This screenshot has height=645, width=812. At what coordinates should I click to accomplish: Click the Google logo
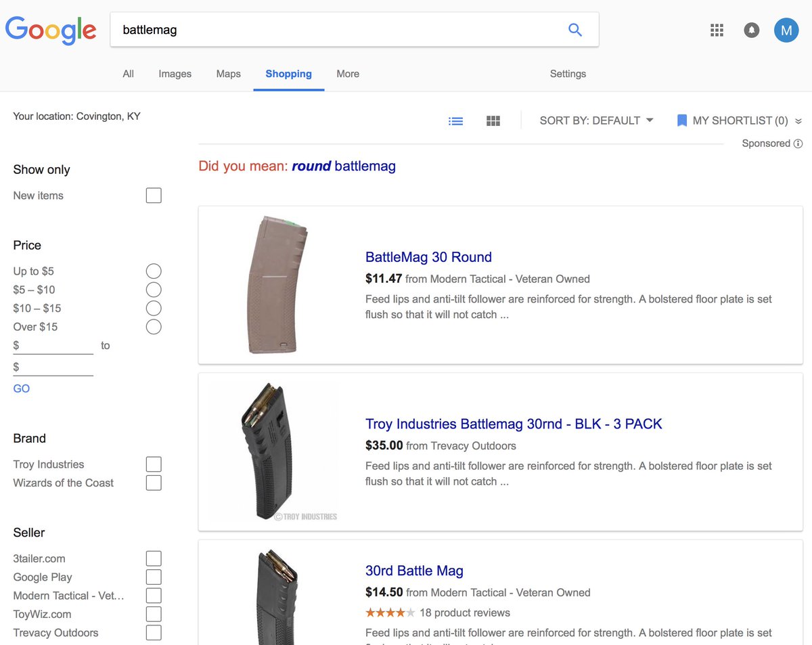pos(51,29)
